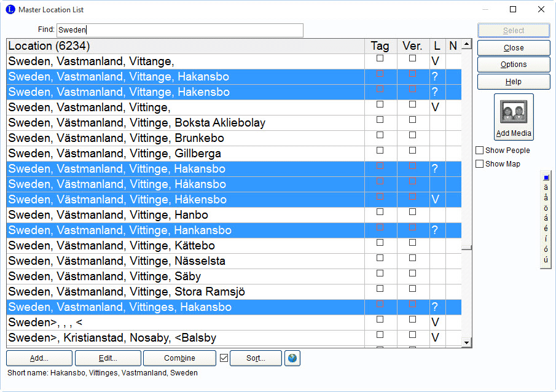Insert the á special character

click(x=546, y=218)
